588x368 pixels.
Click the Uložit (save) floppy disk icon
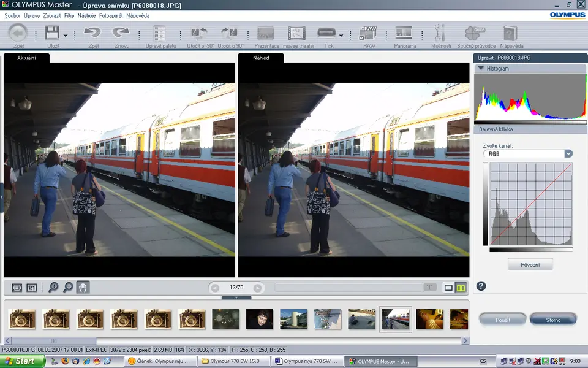pos(52,33)
